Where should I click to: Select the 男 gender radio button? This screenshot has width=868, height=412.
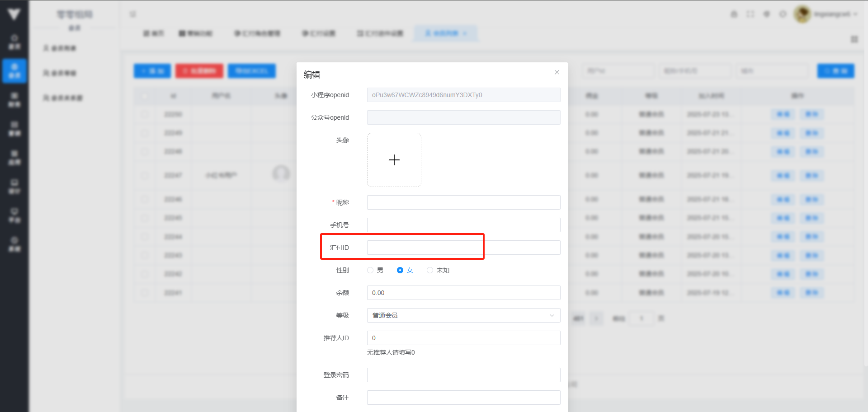pyautogui.click(x=370, y=270)
